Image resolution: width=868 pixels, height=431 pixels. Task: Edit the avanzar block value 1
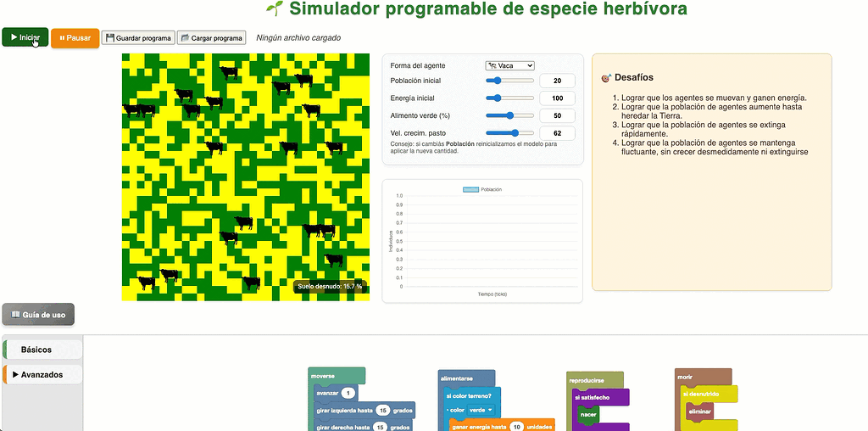click(x=348, y=394)
